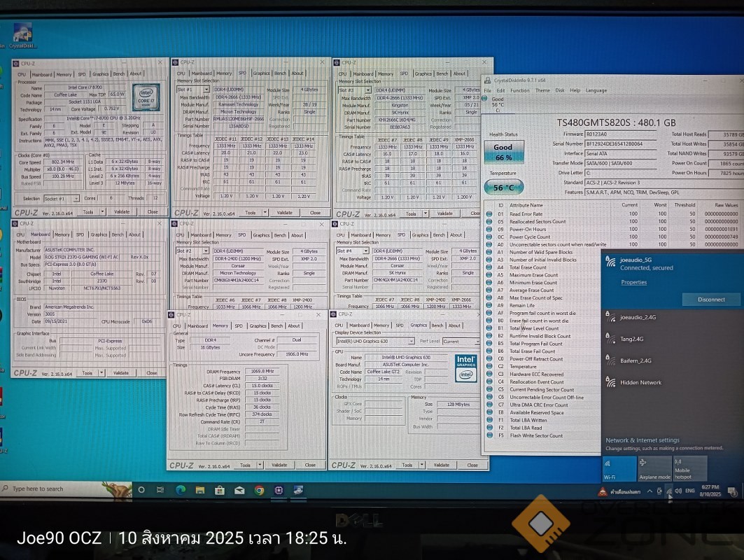Click the ENG language indicator
This screenshot has height=560, width=744.
point(690,491)
